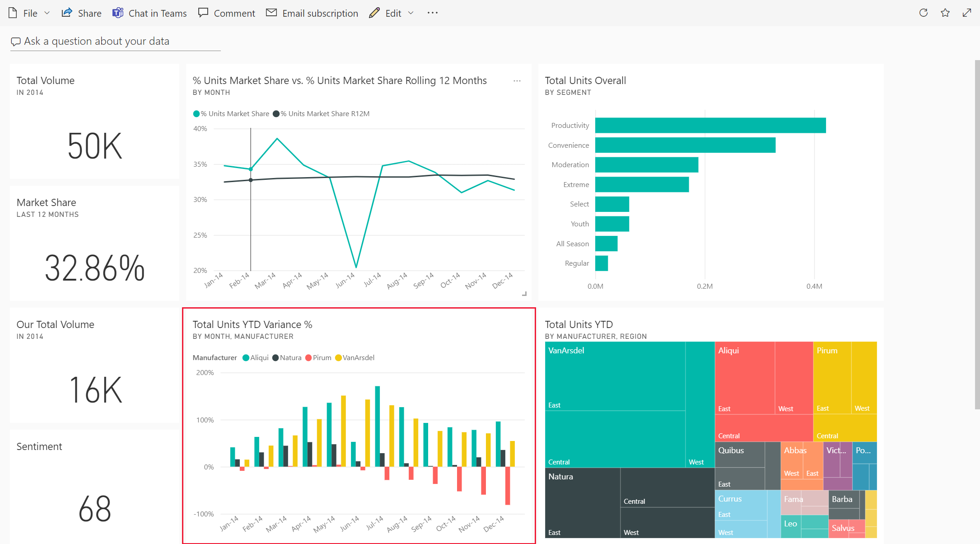Open Chat in Teams icon

click(118, 12)
